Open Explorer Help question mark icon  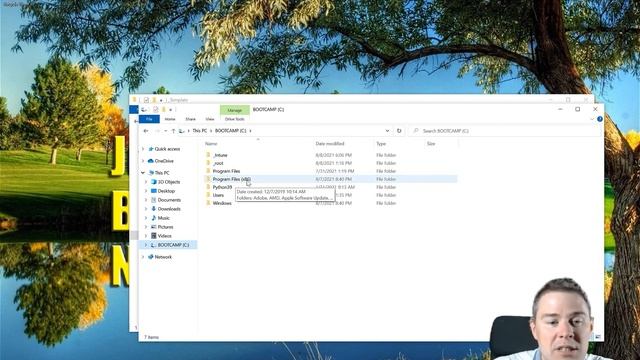(600, 119)
